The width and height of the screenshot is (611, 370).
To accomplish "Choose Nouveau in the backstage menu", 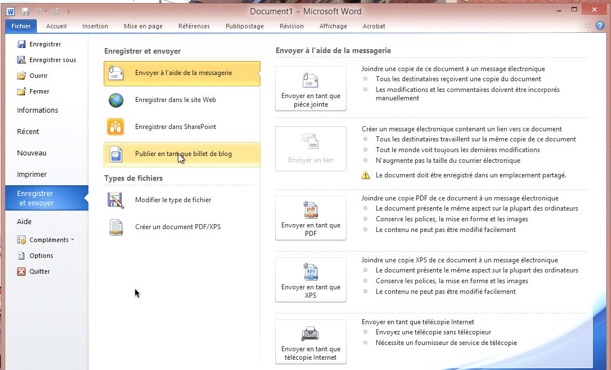I will coord(32,153).
